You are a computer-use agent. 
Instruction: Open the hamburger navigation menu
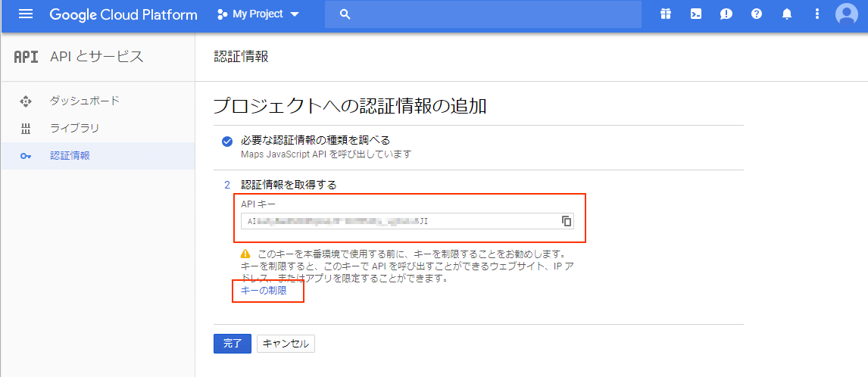pyautogui.click(x=26, y=14)
